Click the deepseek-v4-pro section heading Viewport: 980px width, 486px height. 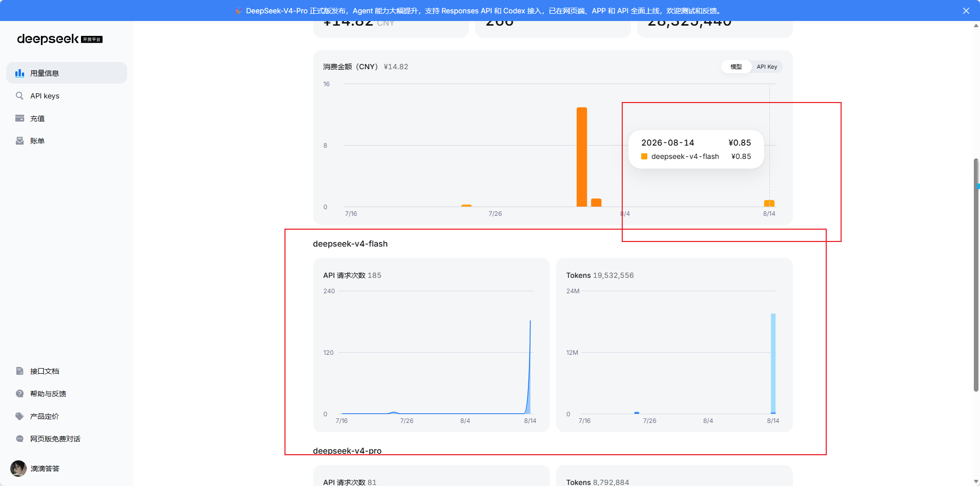(x=347, y=451)
